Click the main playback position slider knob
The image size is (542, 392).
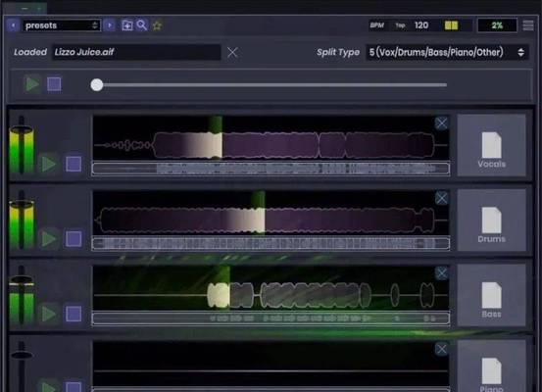97,84
